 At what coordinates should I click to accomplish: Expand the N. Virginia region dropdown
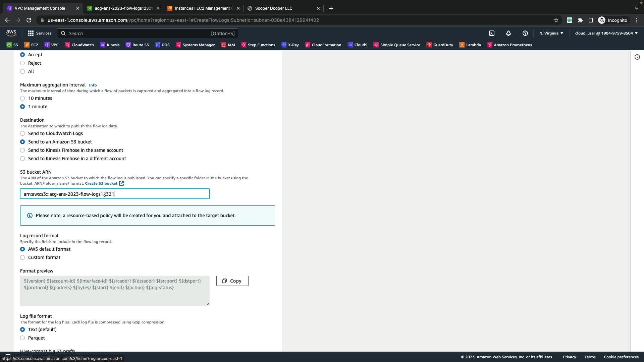551,33
